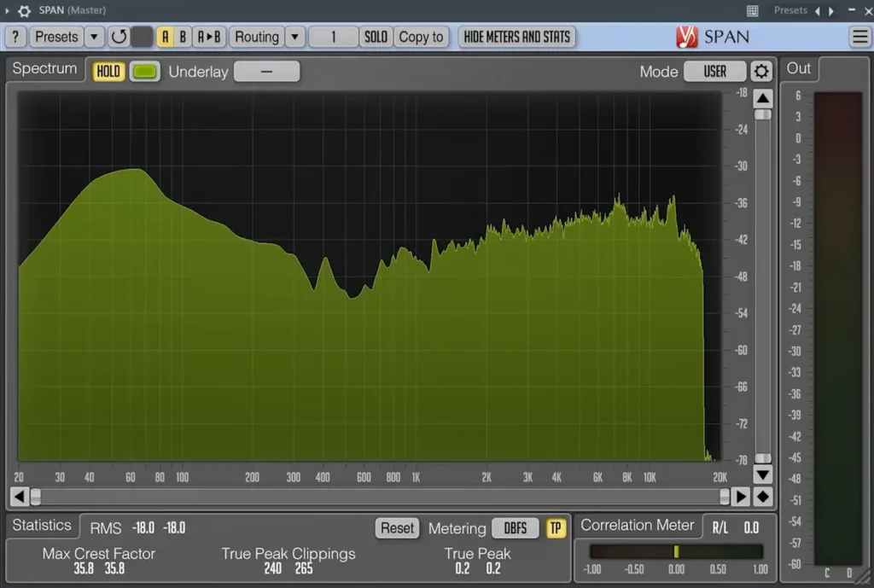Select the A comparison slot
Image resolution: width=874 pixels, height=588 pixels.
click(165, 37)
